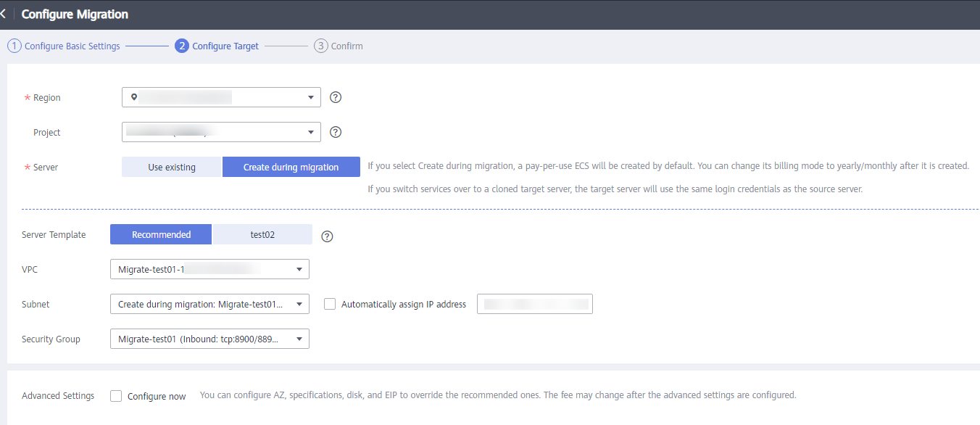Screen dimensions: 980x425
Task: Enable Automatically assign IP address checkbox
Action: [330, 305]
